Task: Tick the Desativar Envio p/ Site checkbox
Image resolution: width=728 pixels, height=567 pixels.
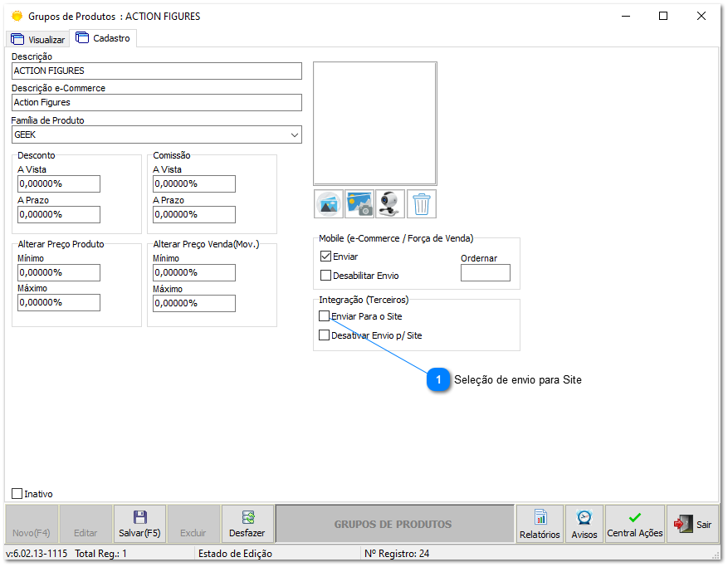Action: (x=325, y=335)
